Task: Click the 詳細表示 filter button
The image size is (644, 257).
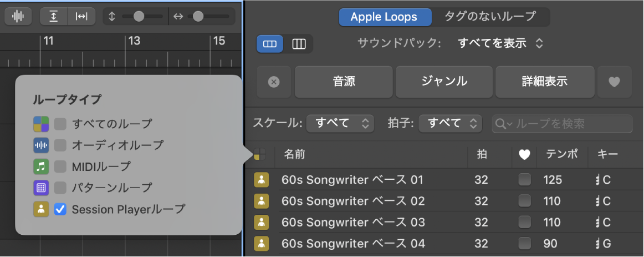Action: (545, 82)
